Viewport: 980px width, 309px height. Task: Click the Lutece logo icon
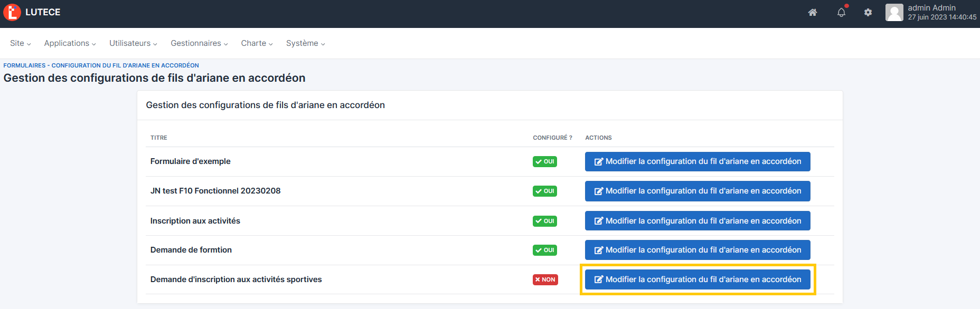12,12
